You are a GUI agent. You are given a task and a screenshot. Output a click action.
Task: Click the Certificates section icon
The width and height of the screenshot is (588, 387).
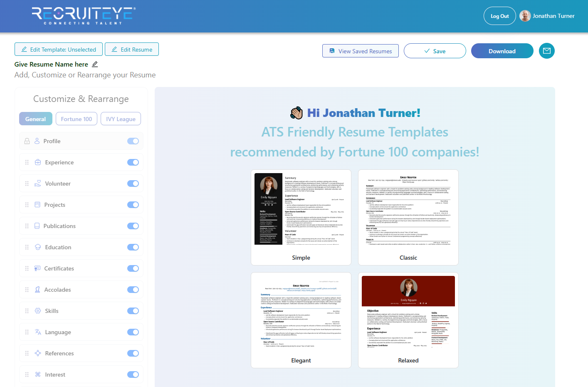click(37, 268)
